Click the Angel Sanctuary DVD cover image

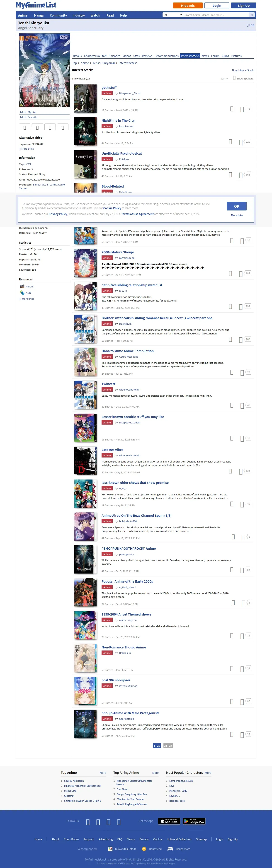44,70
